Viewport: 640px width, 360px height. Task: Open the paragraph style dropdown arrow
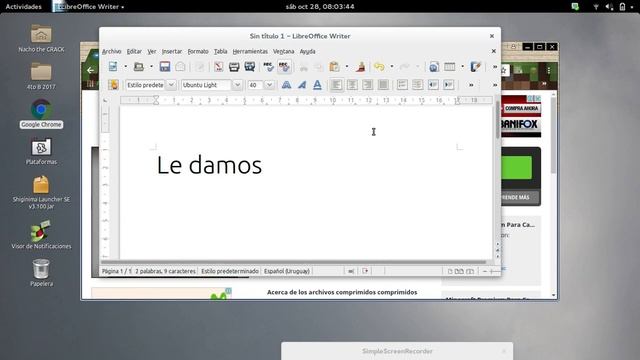pyautogui.click(x=171, y=85)
